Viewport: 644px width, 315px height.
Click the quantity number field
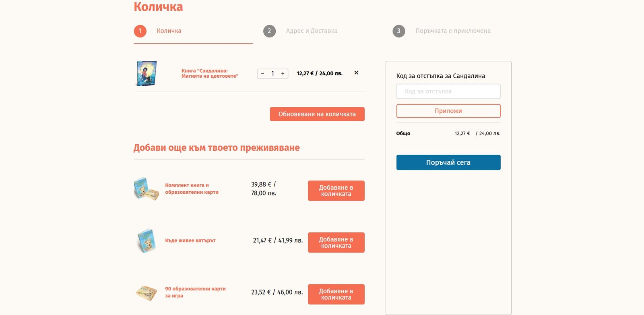272,74
